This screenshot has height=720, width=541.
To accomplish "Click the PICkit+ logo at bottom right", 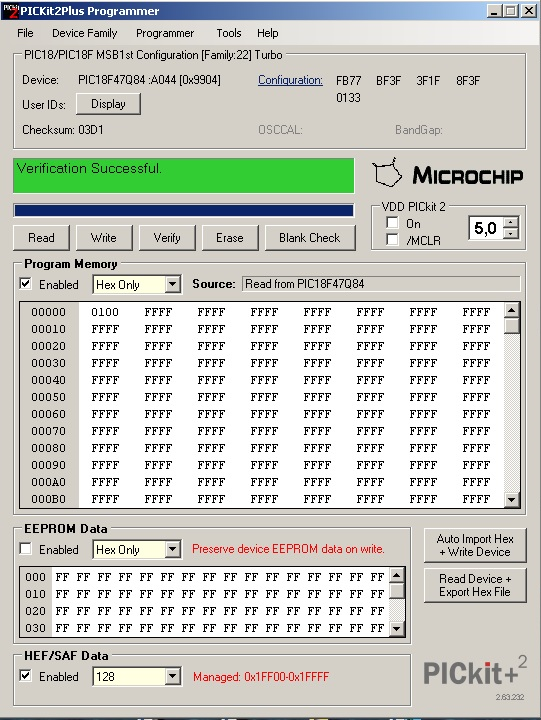I will 475,671.
